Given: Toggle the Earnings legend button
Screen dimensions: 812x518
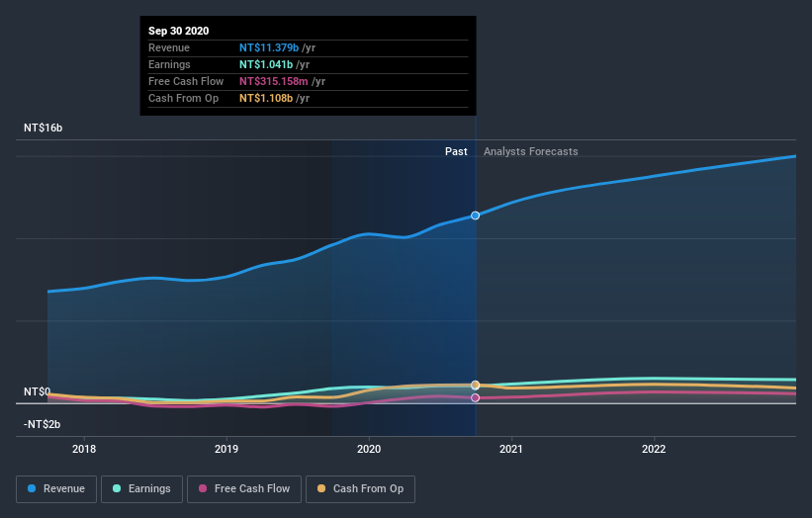Looking at the screenshot, I should click(141, 489).
